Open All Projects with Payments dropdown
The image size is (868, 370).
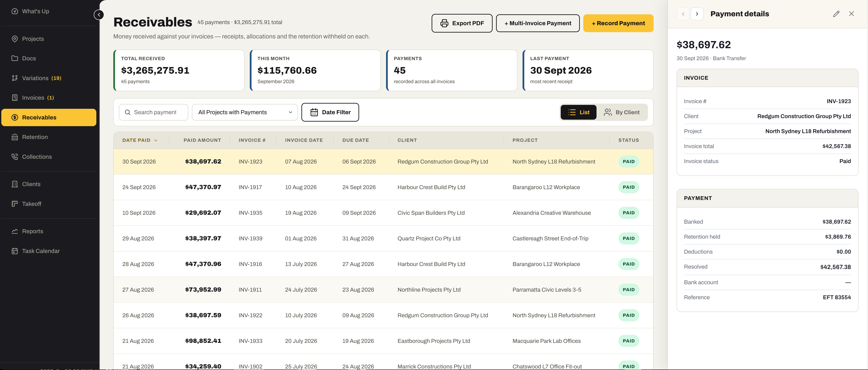coord(245,112)
